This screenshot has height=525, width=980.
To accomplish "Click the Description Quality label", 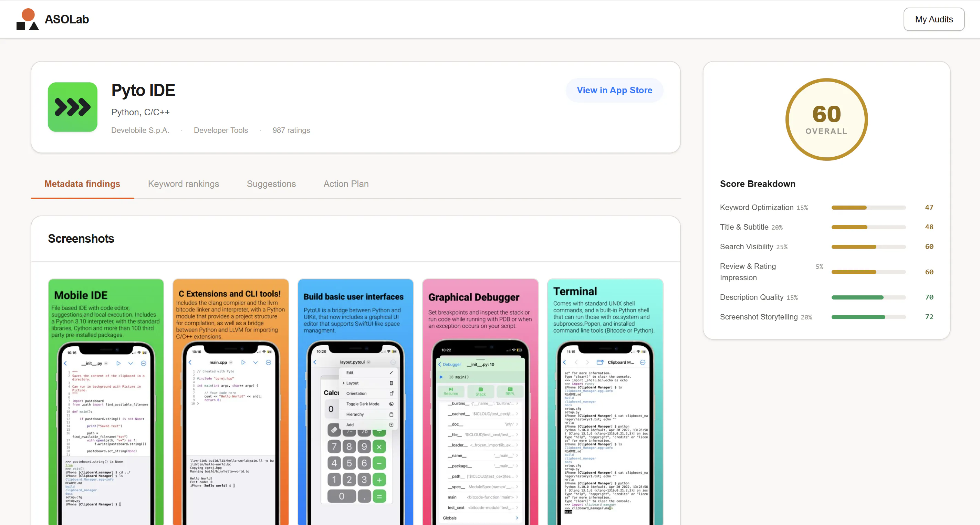I will pos(751,297).
